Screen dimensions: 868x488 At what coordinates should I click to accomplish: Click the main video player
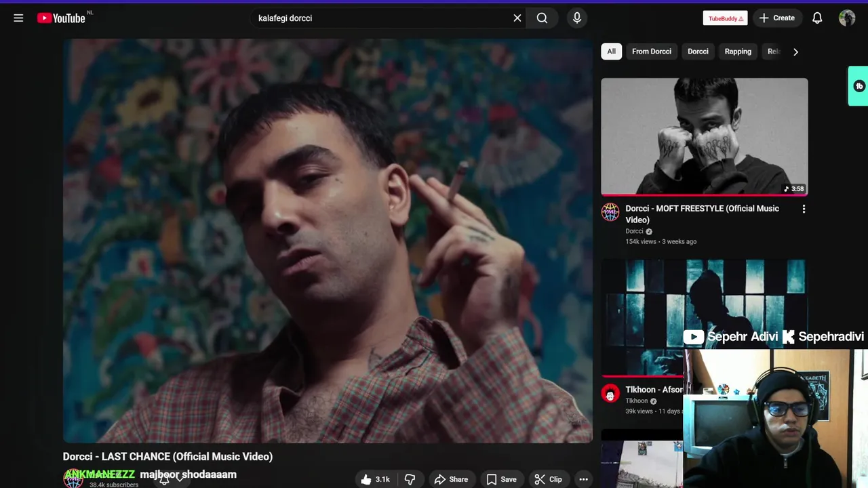coord(328,241)
